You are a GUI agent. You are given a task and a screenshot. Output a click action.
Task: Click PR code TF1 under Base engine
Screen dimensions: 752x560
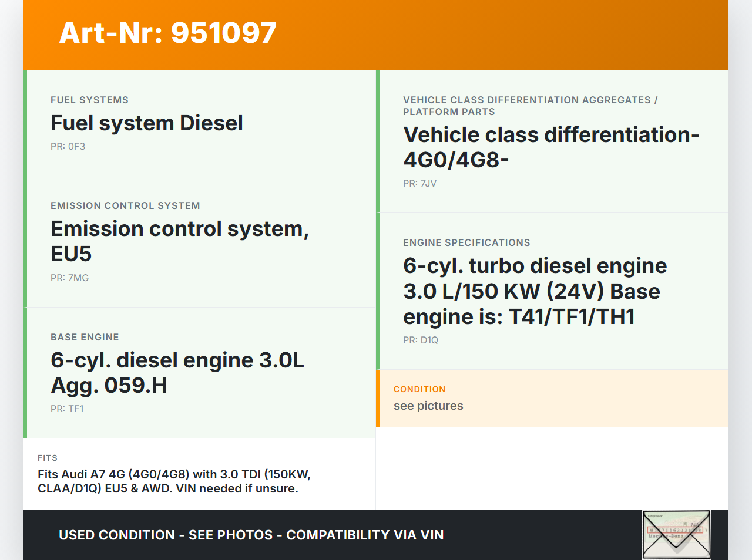(x=67, y=409)
